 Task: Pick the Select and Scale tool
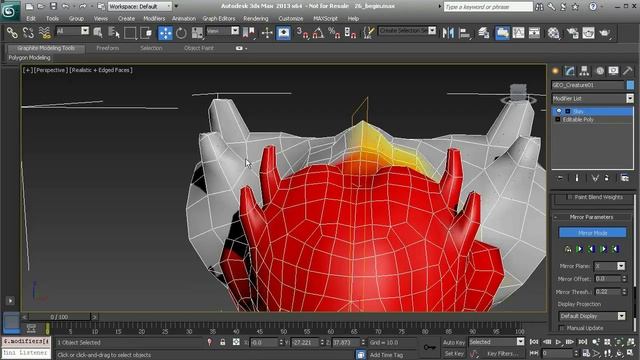[x=197, y=33]
